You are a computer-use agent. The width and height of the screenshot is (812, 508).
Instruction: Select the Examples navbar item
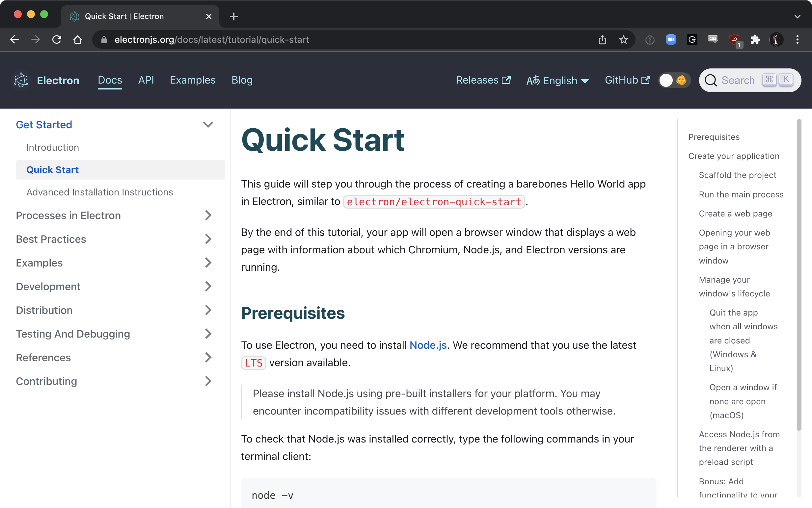[x=193, y=80]
